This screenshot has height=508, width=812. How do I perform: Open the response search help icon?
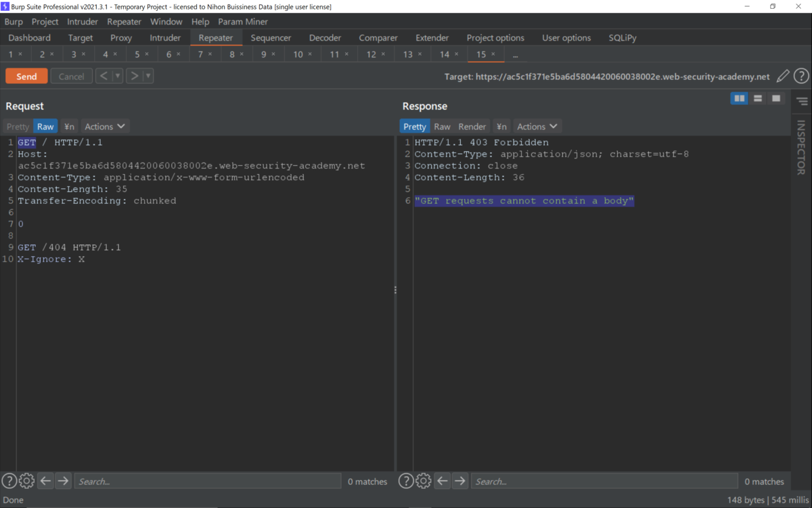[x=405, y=481]
